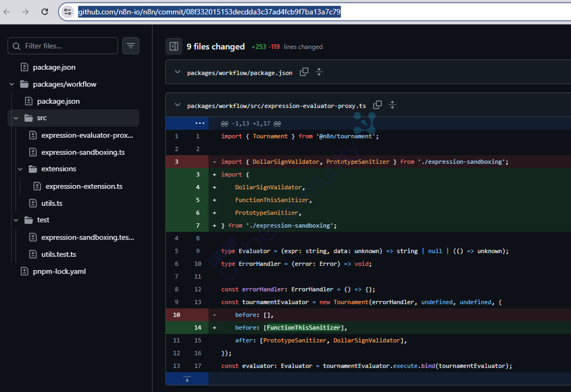Click the '@@ -1,13 +1,17 @@' hunk header
This screenshot has height=392, width=571.
click(251, 124)
